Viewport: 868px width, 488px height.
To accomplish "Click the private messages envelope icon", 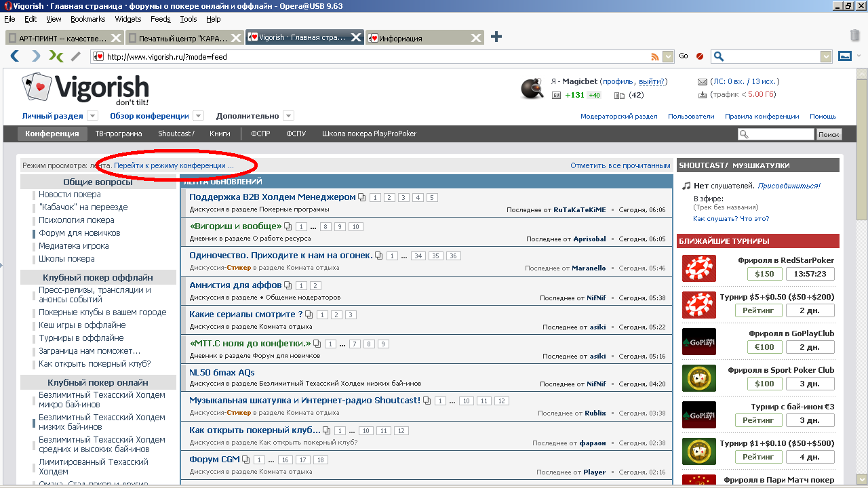I will 703,81.
